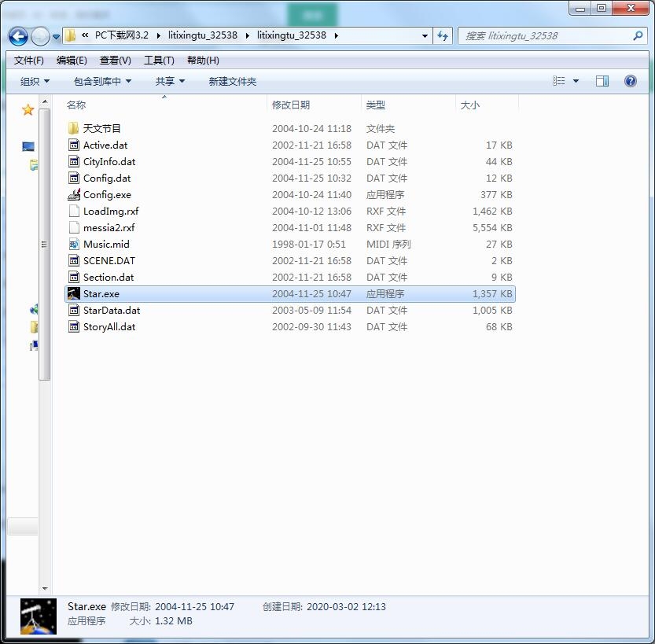Select the CityInfo.dat file icon
655x644 pixels.
click(x=74, y=161)
